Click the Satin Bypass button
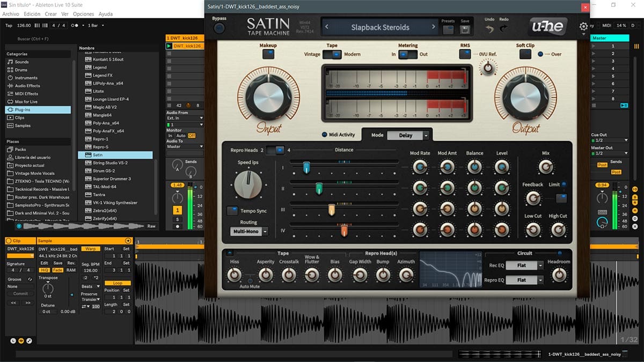Screen dimensions: 644x362 tap(219, 28)
